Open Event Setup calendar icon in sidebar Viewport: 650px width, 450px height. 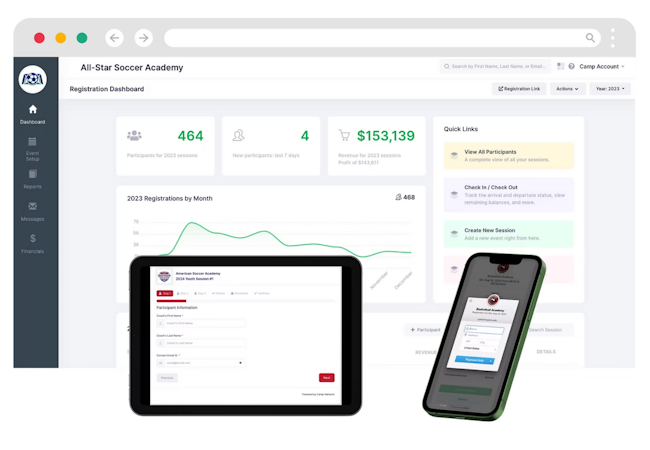click(32, 142)
